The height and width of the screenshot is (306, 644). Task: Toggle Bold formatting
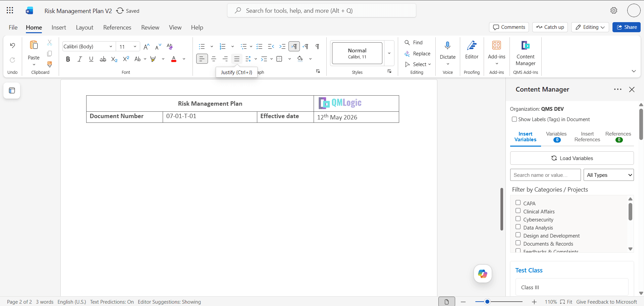pos(68,59)
